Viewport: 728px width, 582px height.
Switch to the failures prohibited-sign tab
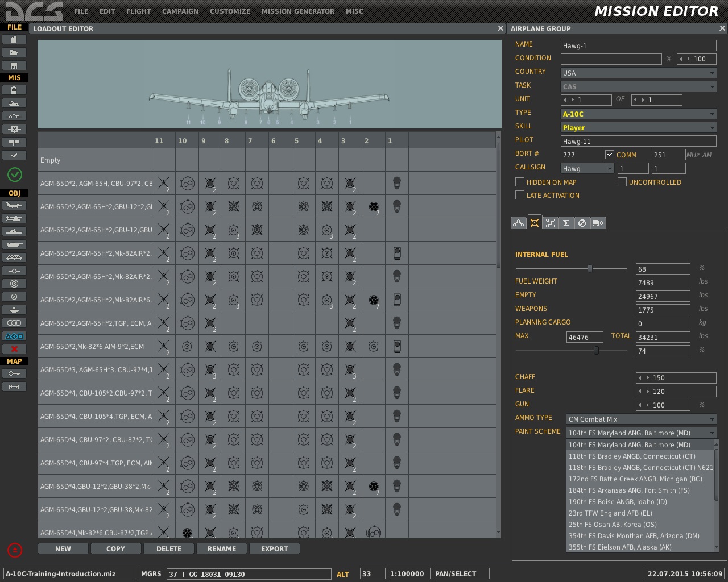582,223
